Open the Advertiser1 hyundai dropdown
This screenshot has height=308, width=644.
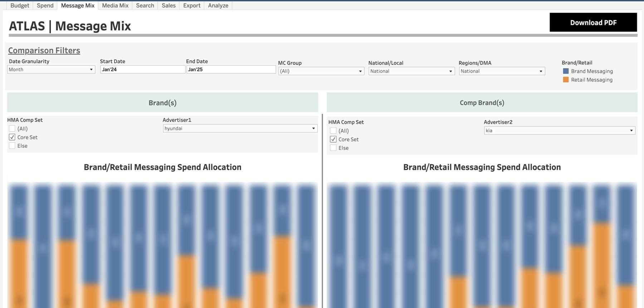(240, 128)
